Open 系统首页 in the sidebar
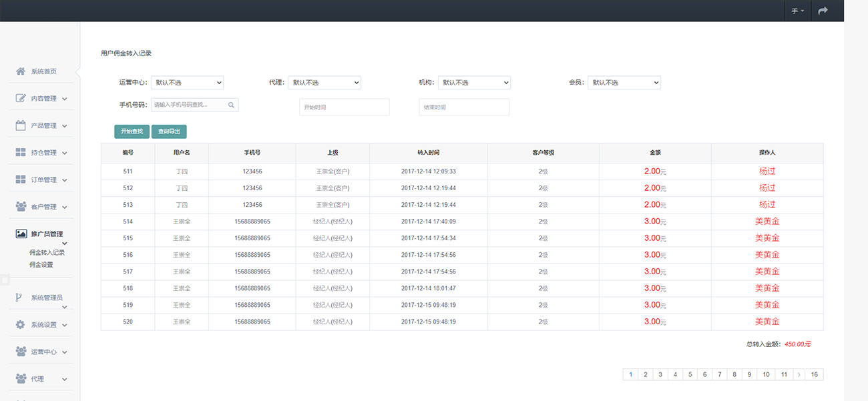The height and width of the screenshot is (401, 868). (x=43, y=71)
